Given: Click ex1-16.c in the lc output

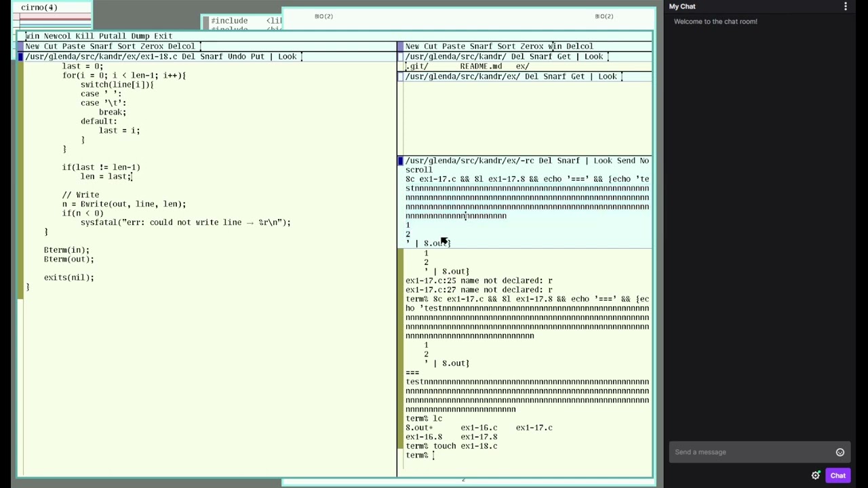Looking at the screenshot, I should tap(479, 428).
